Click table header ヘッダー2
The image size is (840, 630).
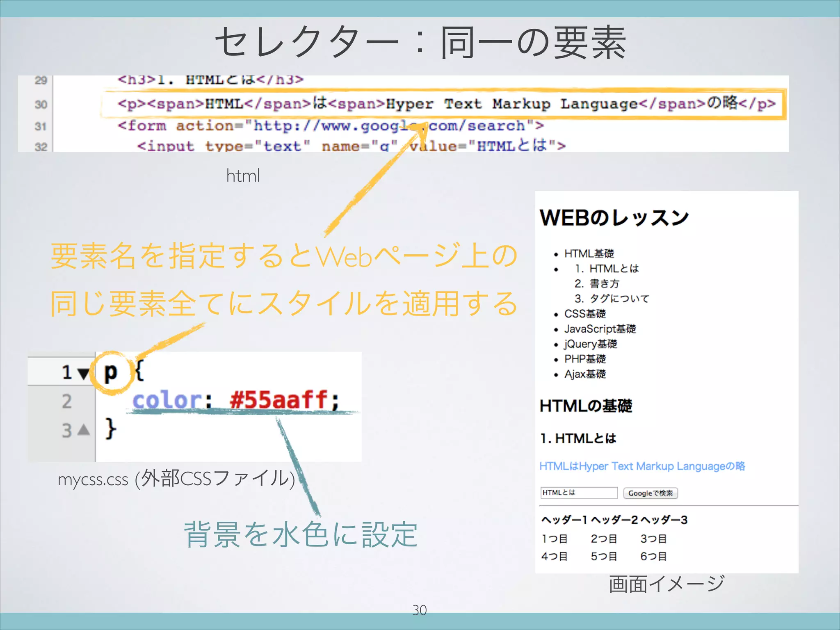tap(614, 520)
